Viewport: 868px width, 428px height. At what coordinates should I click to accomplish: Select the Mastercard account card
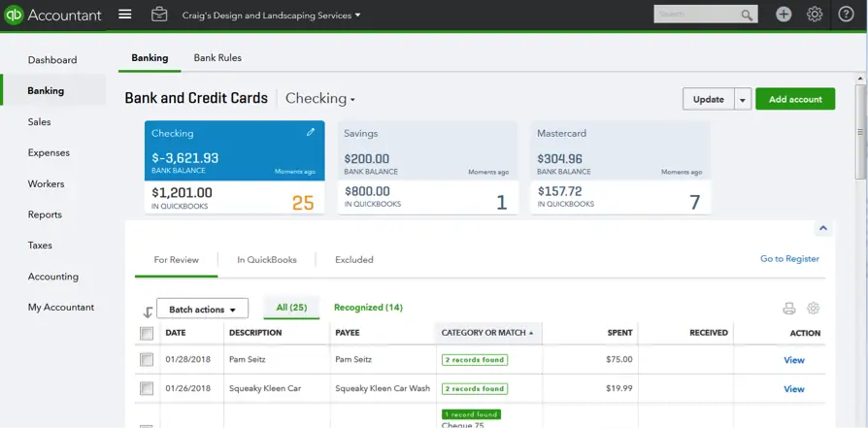[621, 167]
